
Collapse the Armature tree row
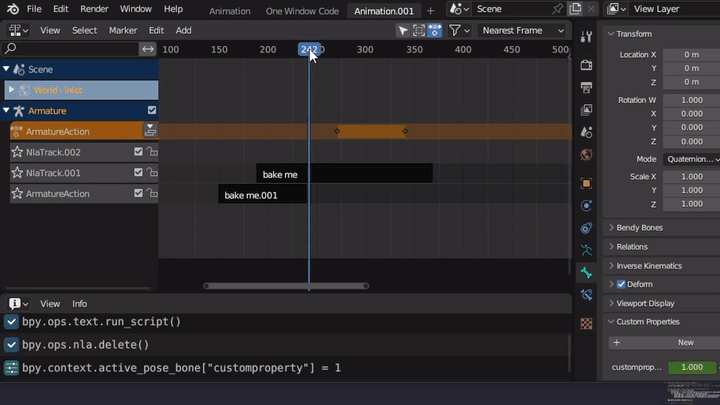6,110
